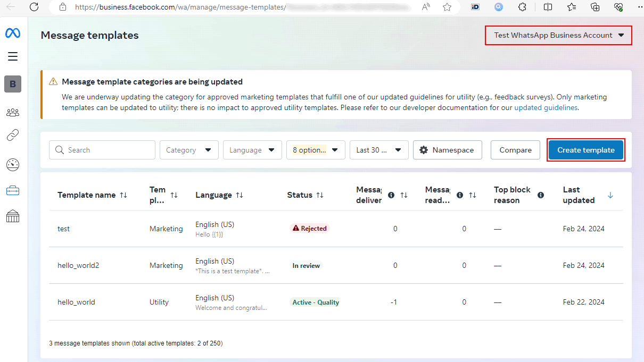Click the -1 messages delivered value
The height and width of the screenshot is (362, 644).
394,302
